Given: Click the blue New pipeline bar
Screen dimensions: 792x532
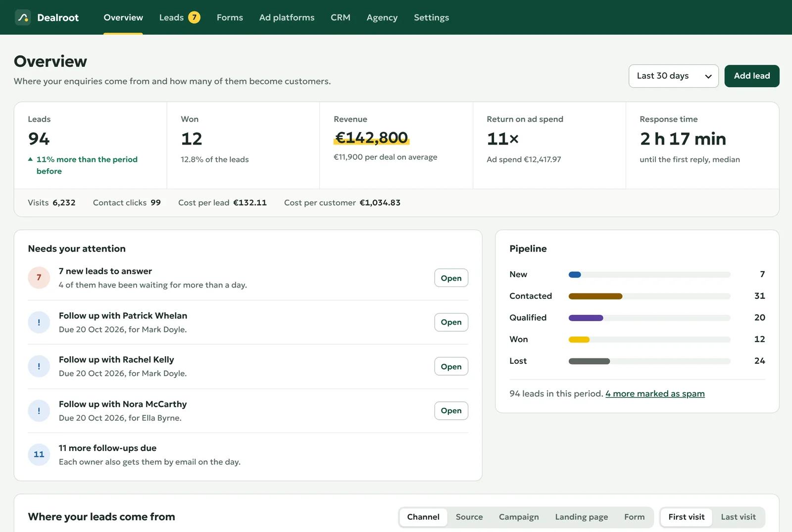Looking at the screenshot, I should pyautogui.click(x=575, y=275).
